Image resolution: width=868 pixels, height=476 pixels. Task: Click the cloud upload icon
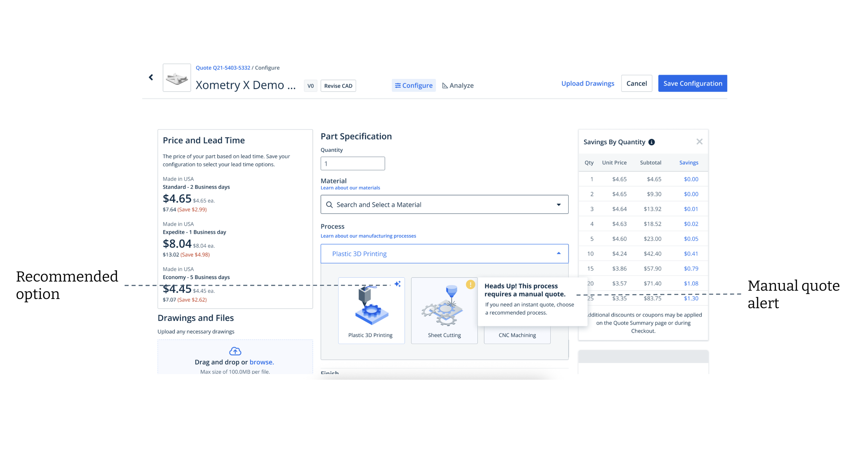[x=235, y=351]
